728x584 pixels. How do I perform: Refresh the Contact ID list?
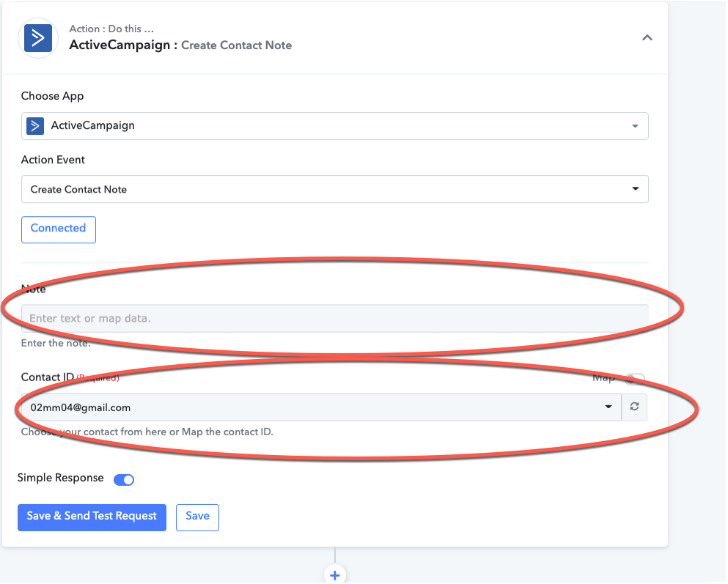(634, 407)
